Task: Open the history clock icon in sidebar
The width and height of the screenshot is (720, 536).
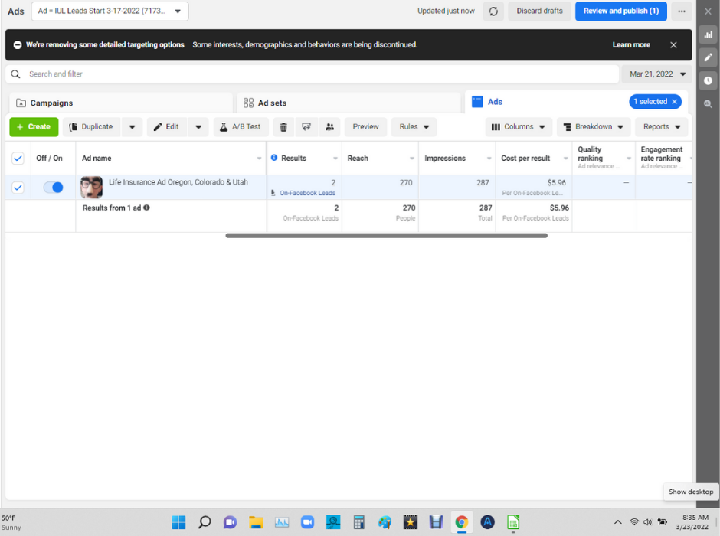Action: [708, 80]
